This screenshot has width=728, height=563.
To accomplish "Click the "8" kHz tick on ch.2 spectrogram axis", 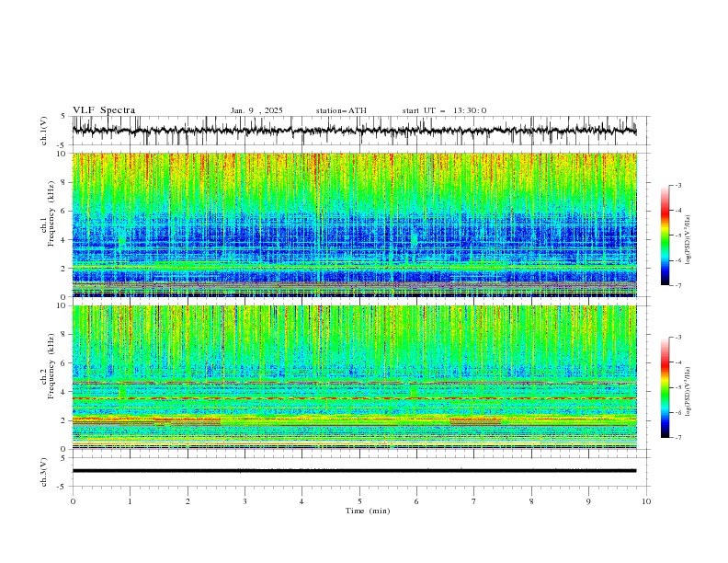I will click(63, 335).
